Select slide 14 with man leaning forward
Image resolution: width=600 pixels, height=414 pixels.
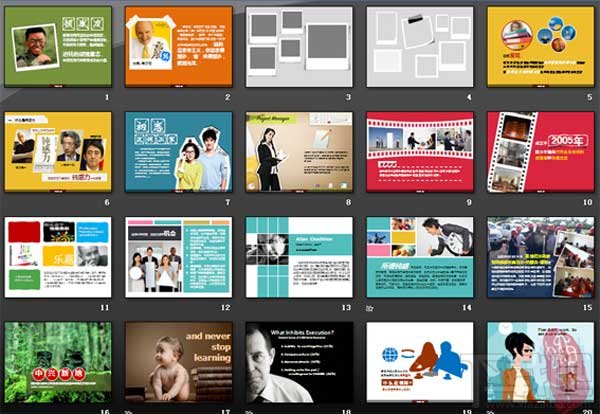point(420,257)
